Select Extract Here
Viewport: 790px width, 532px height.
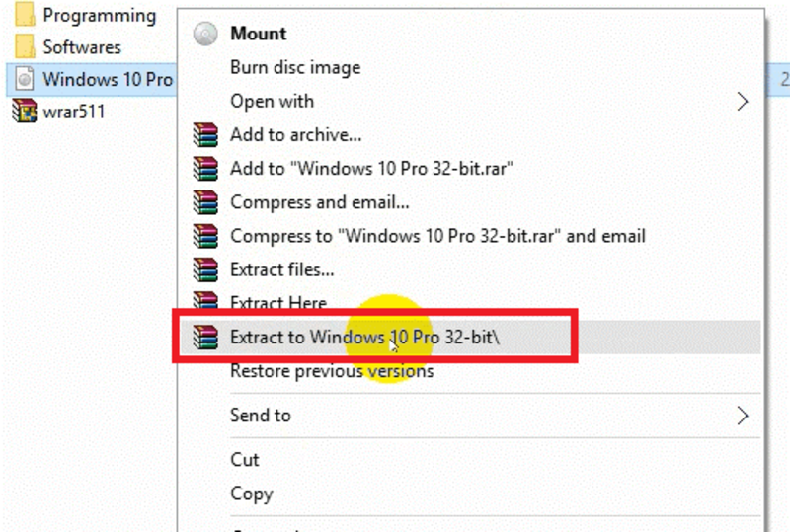click(278, 302)
